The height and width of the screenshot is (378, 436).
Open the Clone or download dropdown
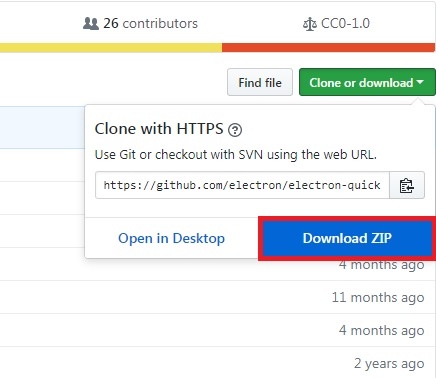367,82
